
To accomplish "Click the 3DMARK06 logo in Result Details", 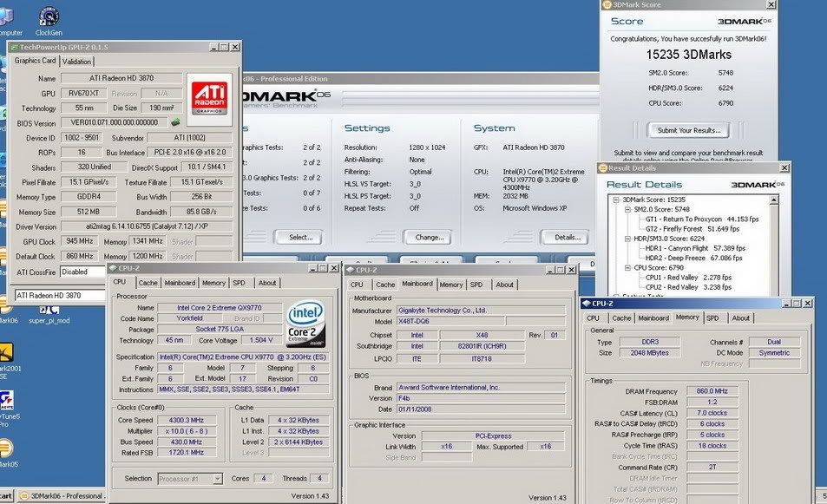I will (758, 183).
